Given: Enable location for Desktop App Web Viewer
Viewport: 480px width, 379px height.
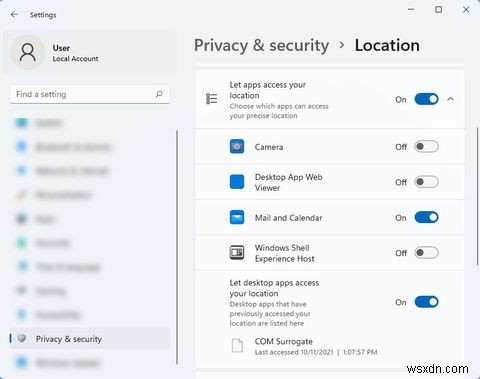Looking at the screenshot, I should pyautogui.click(x=426, y=182).
